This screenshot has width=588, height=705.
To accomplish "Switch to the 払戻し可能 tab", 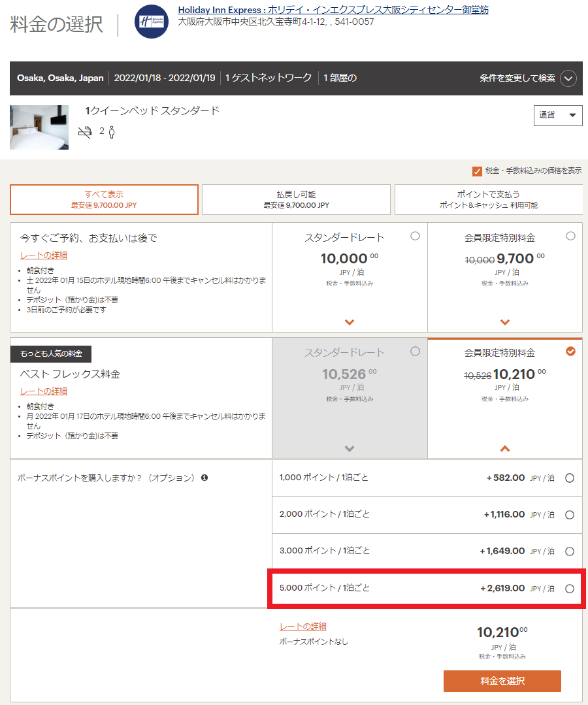I will 296,199.
